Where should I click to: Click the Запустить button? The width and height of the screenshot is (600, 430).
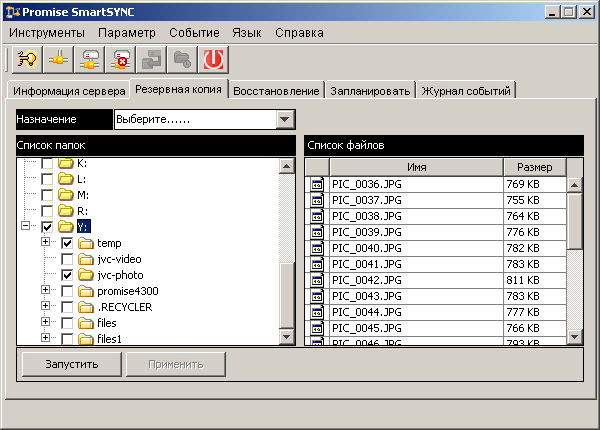pyautogui.click(x=72, y=364)
